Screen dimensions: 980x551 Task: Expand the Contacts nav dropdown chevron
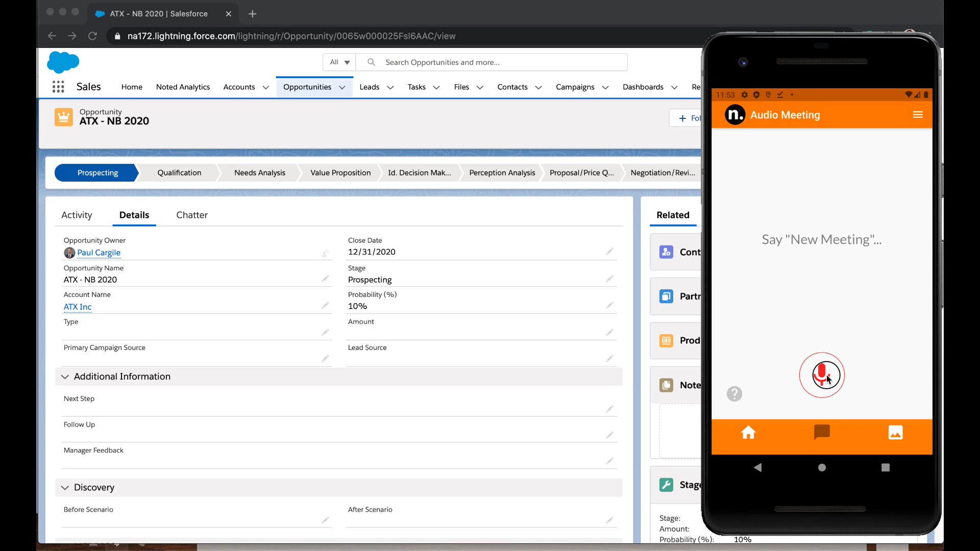[x=538, y=87]
